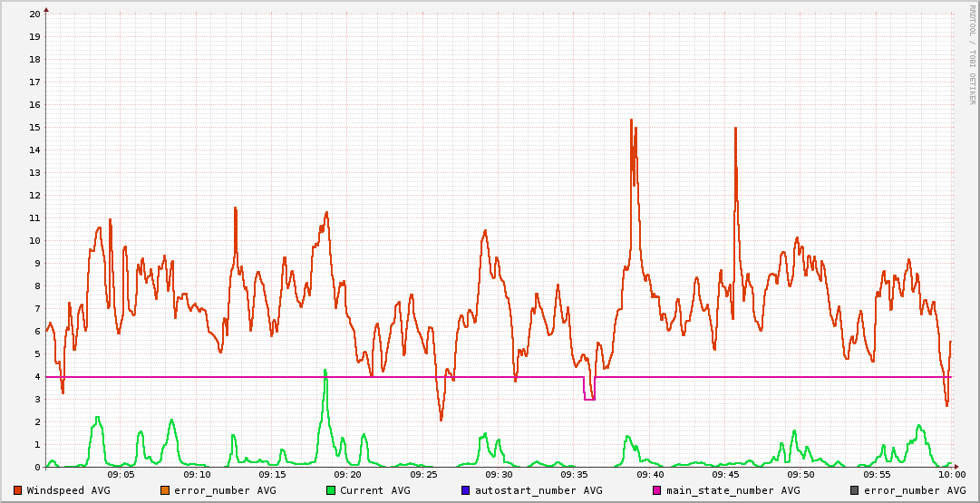Select the Current AVG legend text
Viewport: 980px width, 503px height.
(x=375, y=490)
